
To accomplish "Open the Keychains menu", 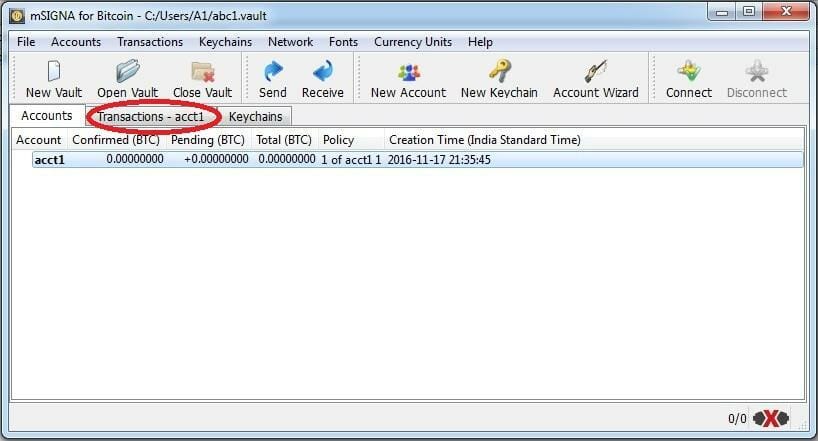I will [x=225, y=42].
